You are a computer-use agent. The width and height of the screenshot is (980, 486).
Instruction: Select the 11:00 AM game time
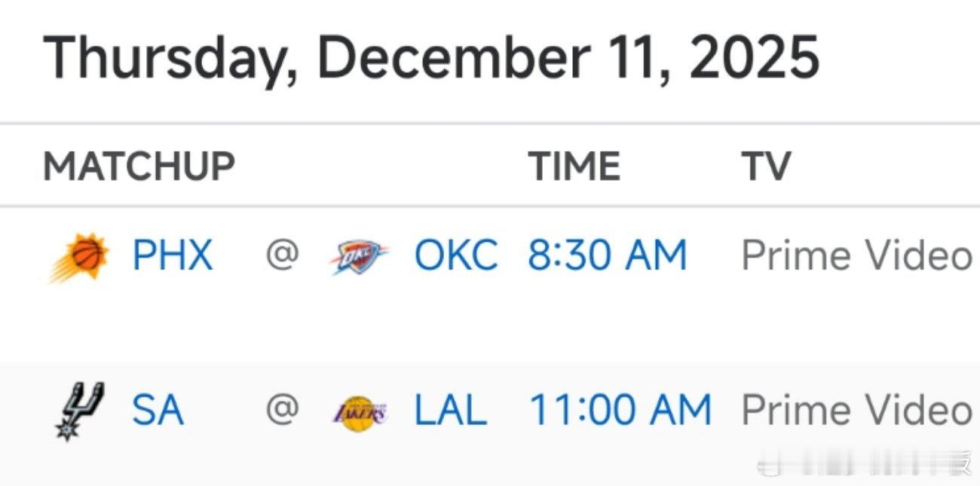620,411
